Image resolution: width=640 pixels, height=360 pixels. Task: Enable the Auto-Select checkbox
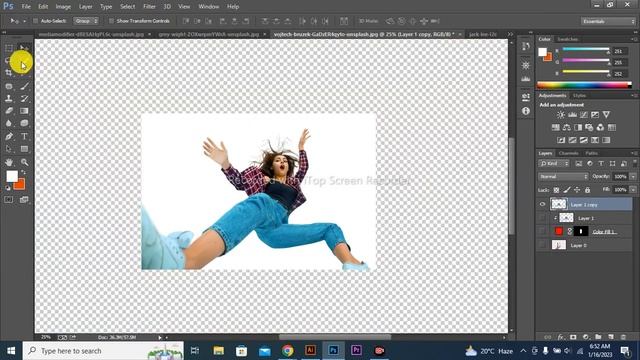tap(35, 21)
